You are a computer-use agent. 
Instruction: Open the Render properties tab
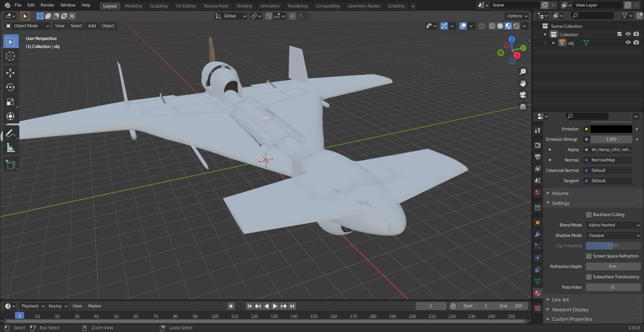pyautogui.click(x=537, y=145)
